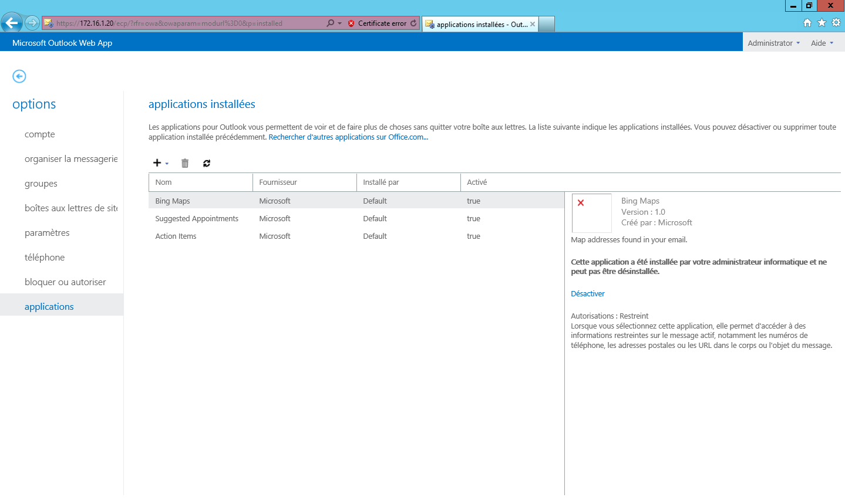This screenshot has width=845, height=504.
Task: Open the browser Home icon
Action: click(807, 23)
